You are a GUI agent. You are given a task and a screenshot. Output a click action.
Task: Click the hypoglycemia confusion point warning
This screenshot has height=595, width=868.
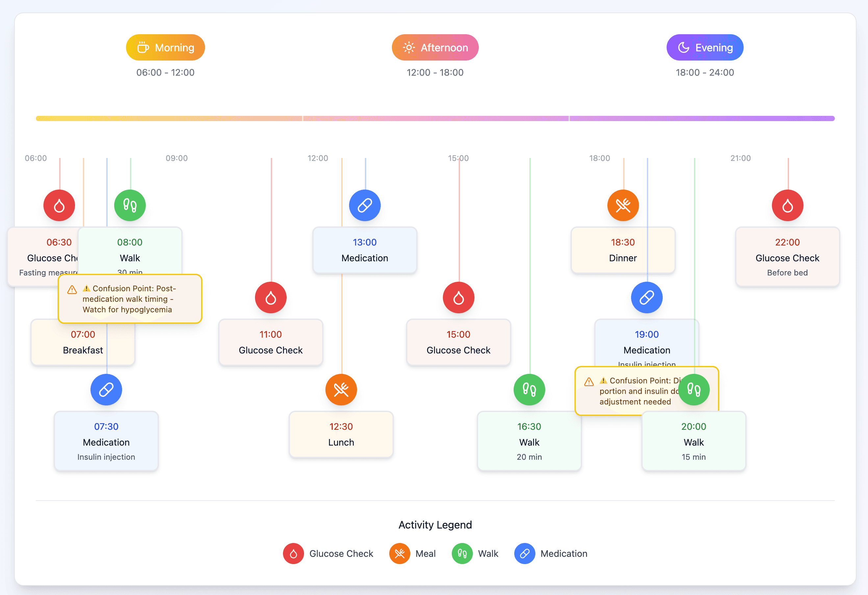pos(130,299)
